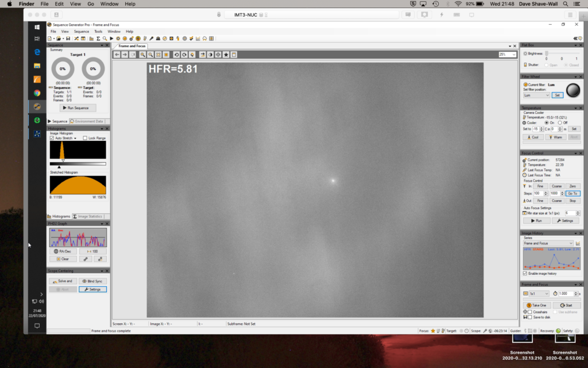
Task: Click the Go To focuser button
Action: [572, 193]
